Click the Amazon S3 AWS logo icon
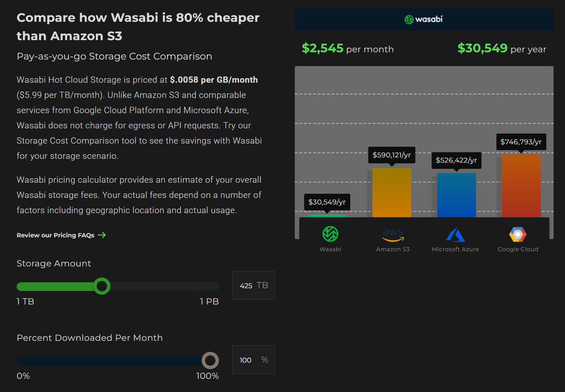The width and height of the screenshot is (565, 392). coord(393,235)
